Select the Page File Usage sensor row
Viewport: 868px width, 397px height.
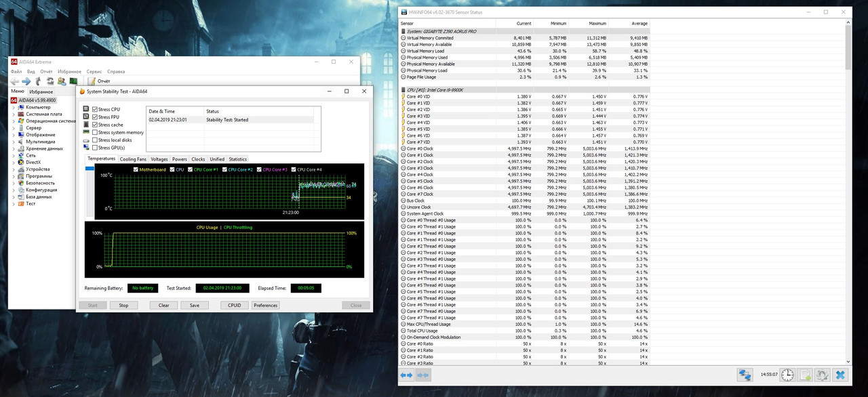point(525,77)
